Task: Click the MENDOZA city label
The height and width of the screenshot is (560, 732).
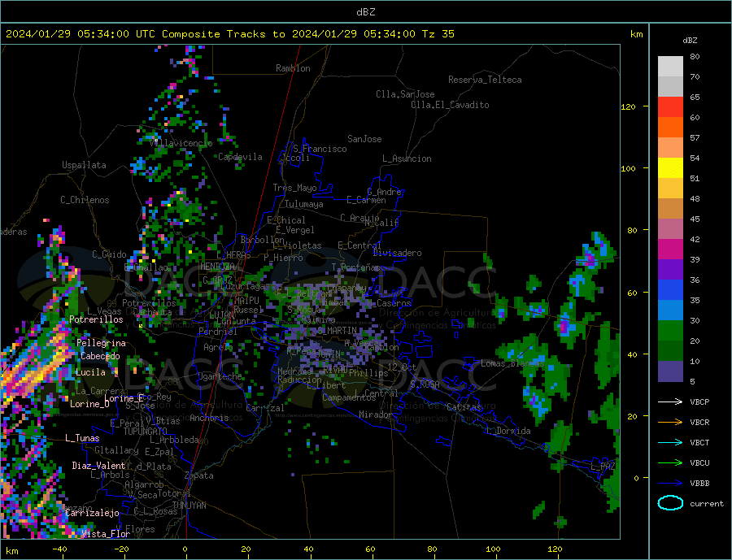Action: [217, 267]
